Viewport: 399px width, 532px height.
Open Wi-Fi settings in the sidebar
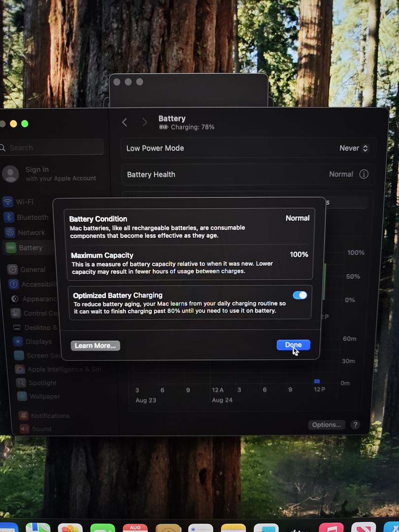(19, 201)
